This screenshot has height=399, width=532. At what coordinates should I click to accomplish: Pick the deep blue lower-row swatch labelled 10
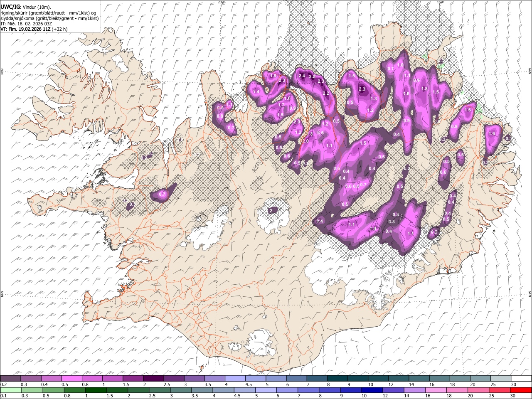(371, 390)
